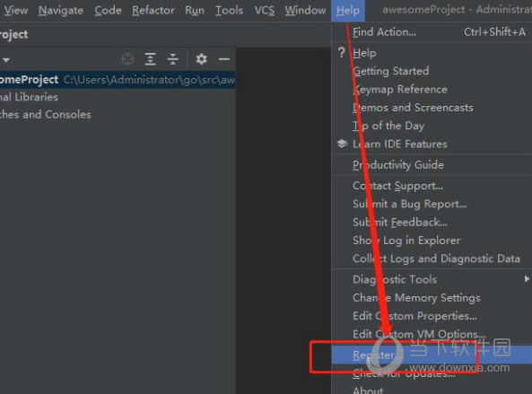Choose Change Memory Settings
The image size is (532, 394).
(432, 298)
